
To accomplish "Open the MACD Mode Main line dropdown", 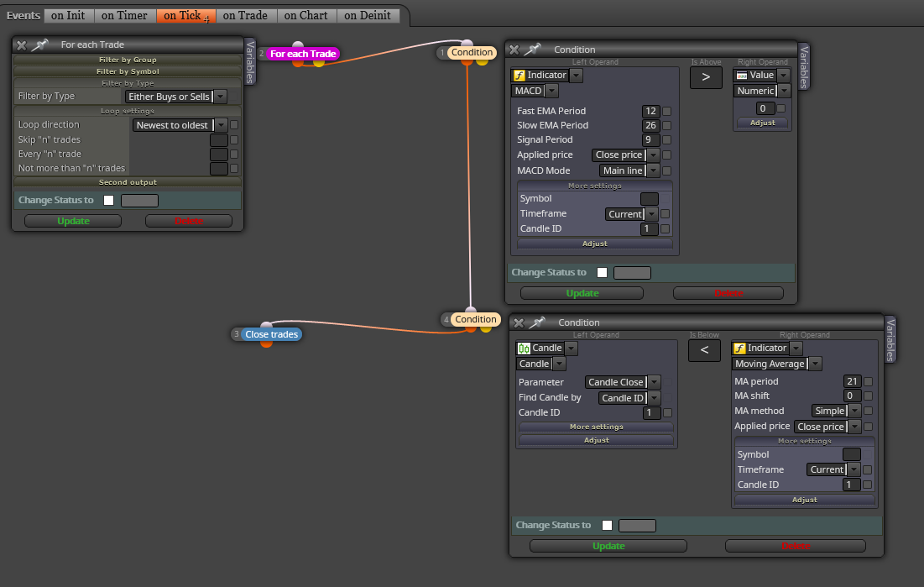I will point(629,171).
